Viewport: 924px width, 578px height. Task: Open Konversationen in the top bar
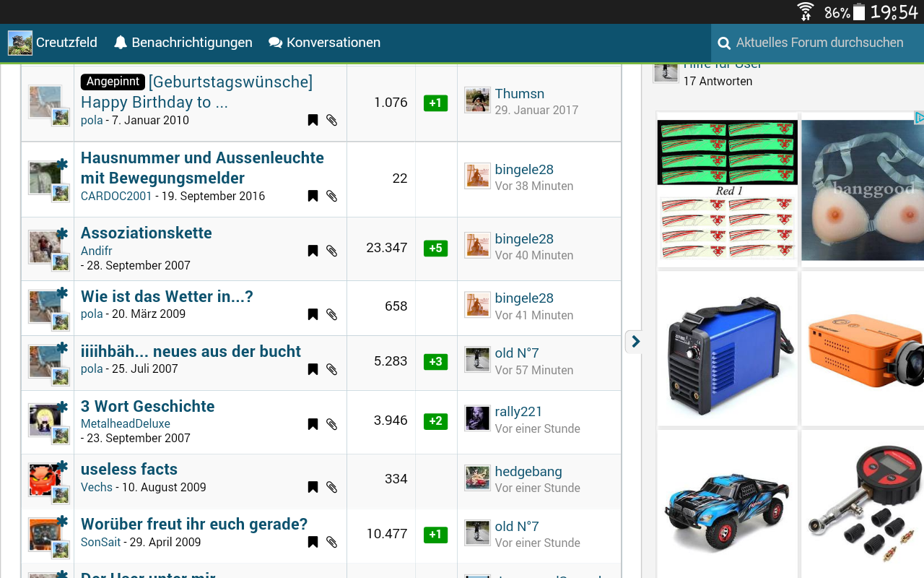coord(333,43)
